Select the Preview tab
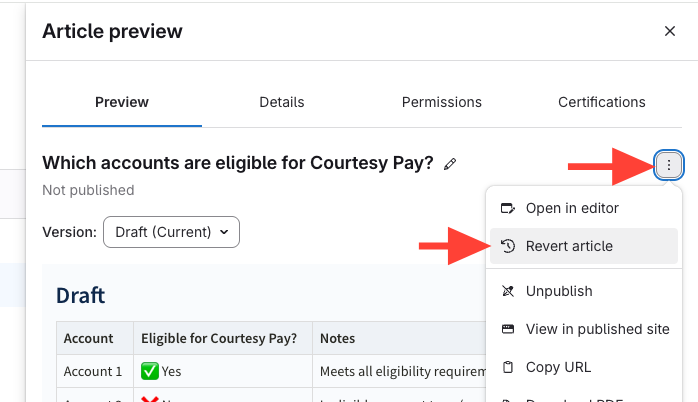This screenshot has width=698, height=402. tap(122, 102)
